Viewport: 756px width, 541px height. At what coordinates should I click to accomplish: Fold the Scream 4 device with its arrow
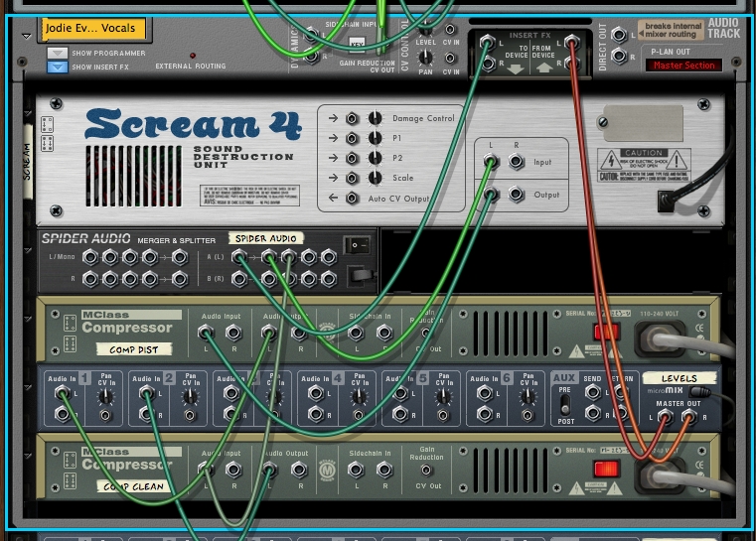28,114
